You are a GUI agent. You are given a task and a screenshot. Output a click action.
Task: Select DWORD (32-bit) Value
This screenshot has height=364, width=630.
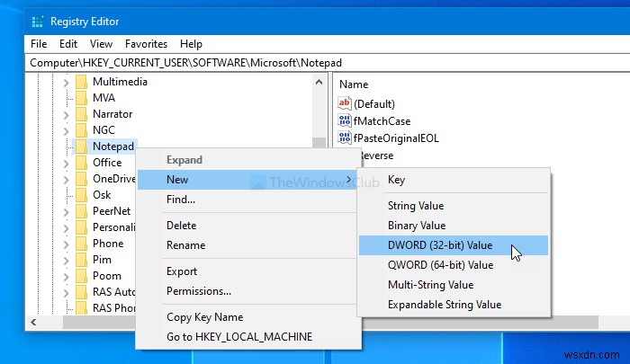[x=454, y=245]
